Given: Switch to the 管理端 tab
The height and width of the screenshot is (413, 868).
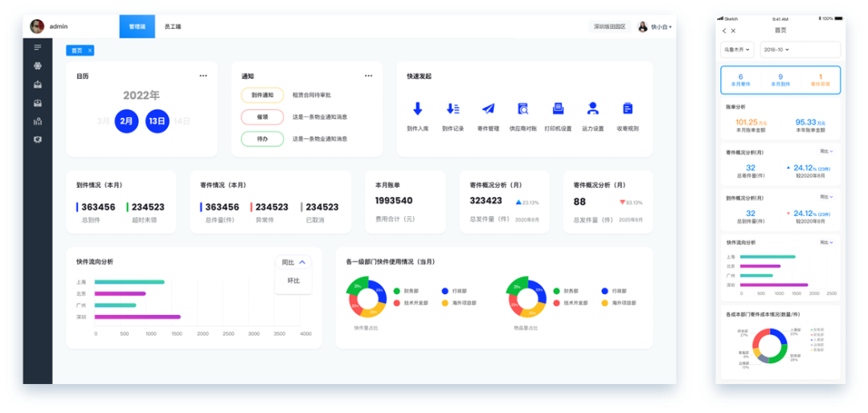Looking at the screenshot, I should [x=137, y=27].
